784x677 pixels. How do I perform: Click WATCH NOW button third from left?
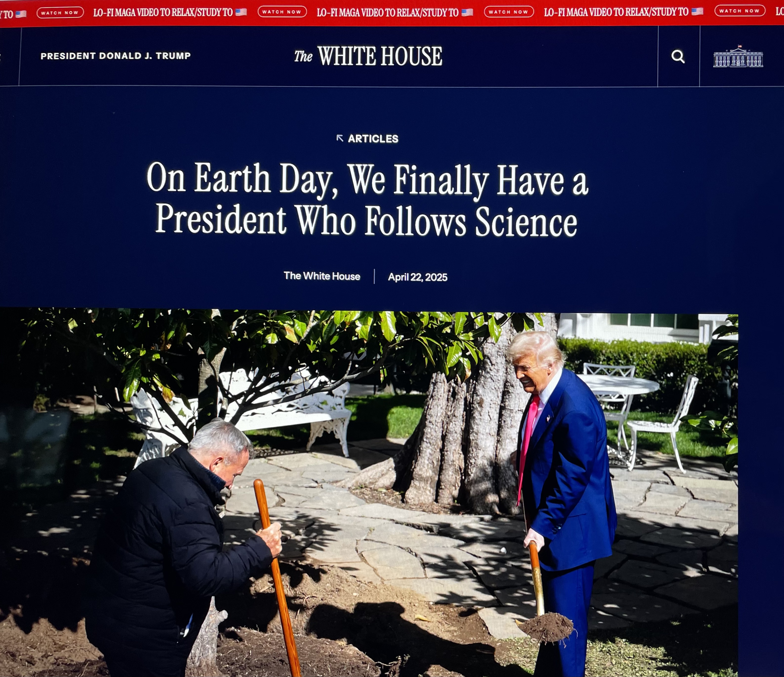point(509,12)
